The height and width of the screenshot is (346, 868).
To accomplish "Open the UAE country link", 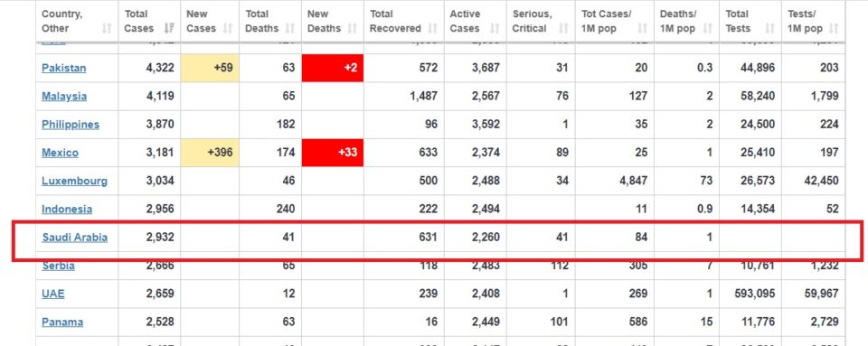I will pyautogui.click(x=53, y=294).
